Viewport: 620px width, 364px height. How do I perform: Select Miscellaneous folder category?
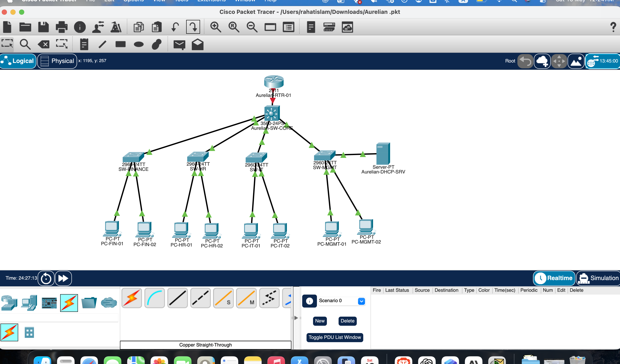click(89, 303)
